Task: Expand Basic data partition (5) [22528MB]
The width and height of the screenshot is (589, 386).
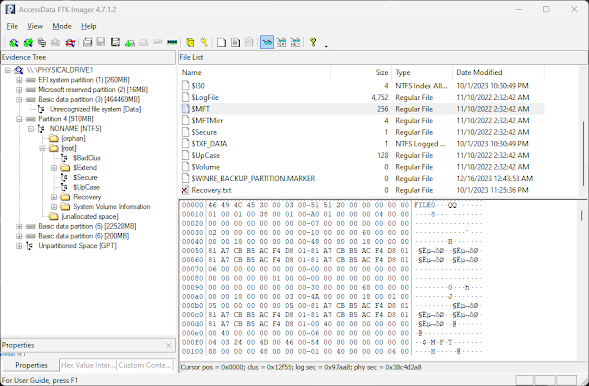Action: pos(19,226)
